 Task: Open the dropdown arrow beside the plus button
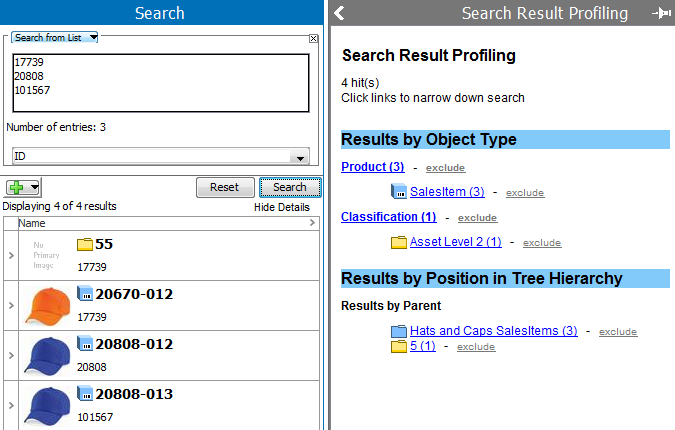34,187
